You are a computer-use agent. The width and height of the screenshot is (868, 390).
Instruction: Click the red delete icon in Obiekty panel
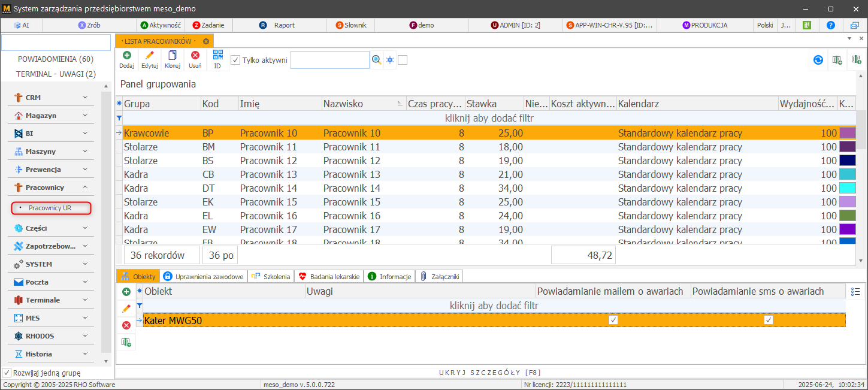coord(126,325)
